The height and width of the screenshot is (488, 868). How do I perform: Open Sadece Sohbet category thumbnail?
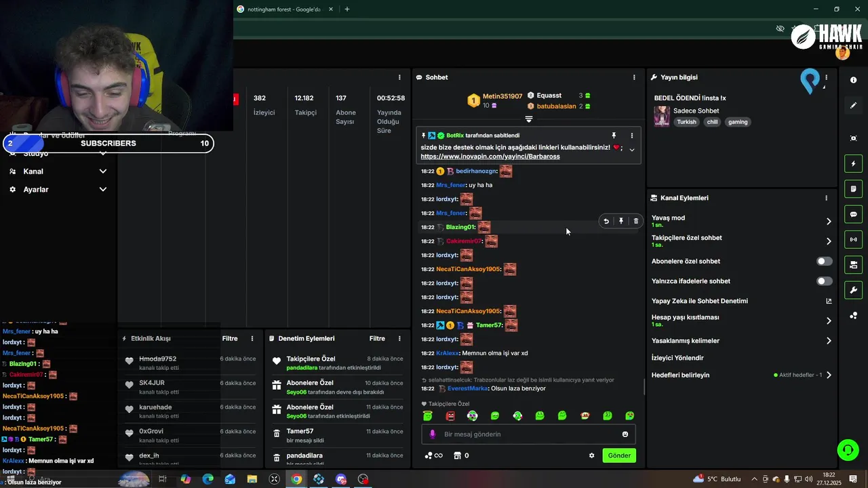[662, 116]
